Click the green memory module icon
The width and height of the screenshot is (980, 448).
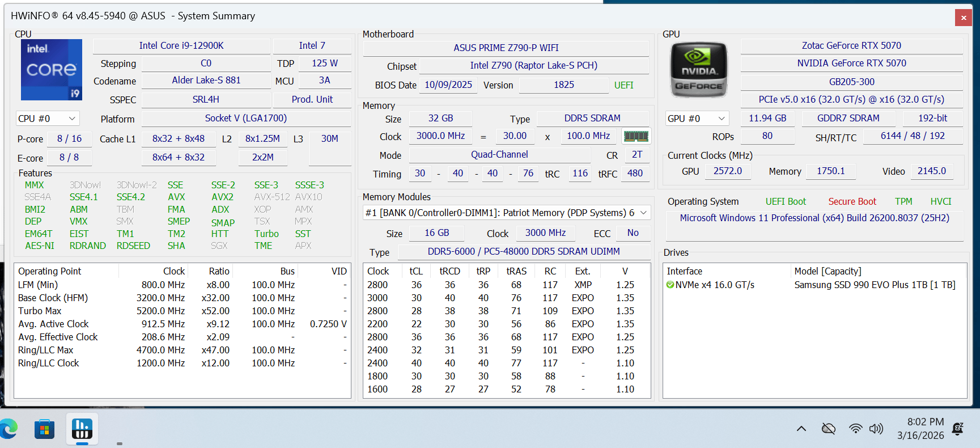tap(636, 136)
